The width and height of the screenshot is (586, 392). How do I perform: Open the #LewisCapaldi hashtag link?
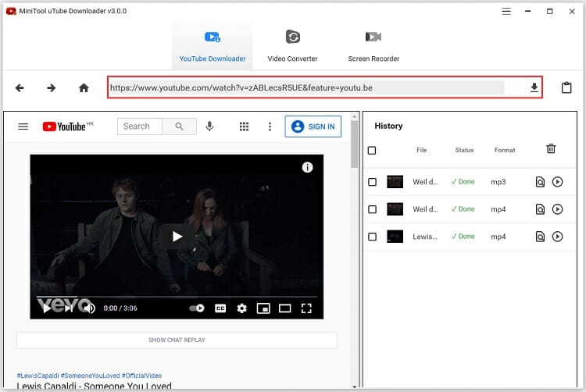coord(38,376)
